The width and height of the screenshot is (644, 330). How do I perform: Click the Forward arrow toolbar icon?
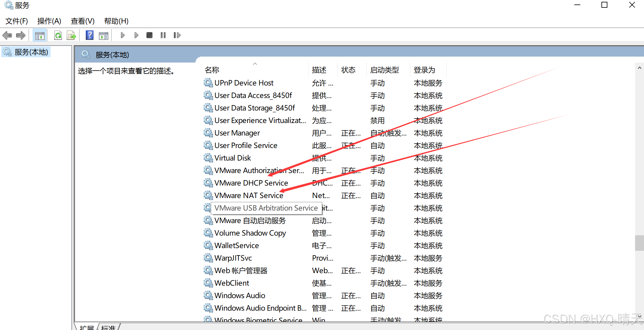coord(21,35)
